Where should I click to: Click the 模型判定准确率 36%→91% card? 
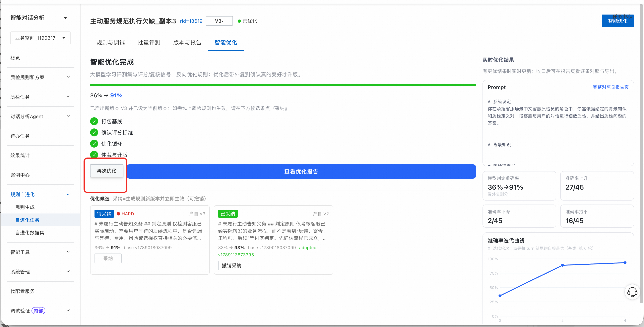point(519,186)
